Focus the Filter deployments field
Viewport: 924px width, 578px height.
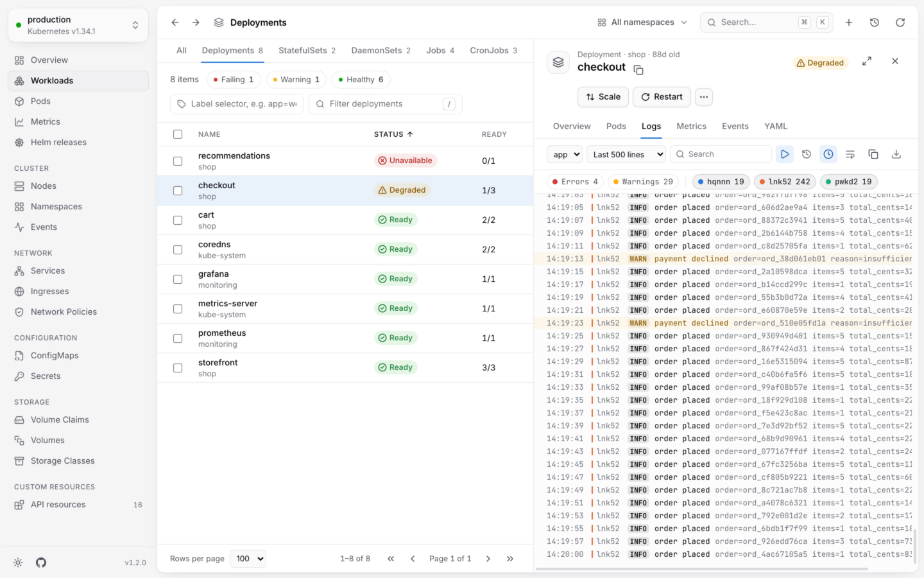pyautogui.click(x=386, y=104)
